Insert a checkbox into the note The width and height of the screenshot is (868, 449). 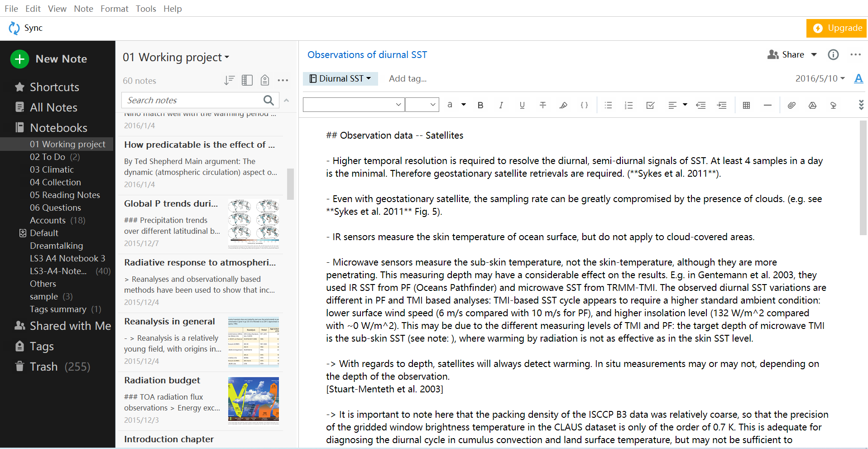click(650, 105)
